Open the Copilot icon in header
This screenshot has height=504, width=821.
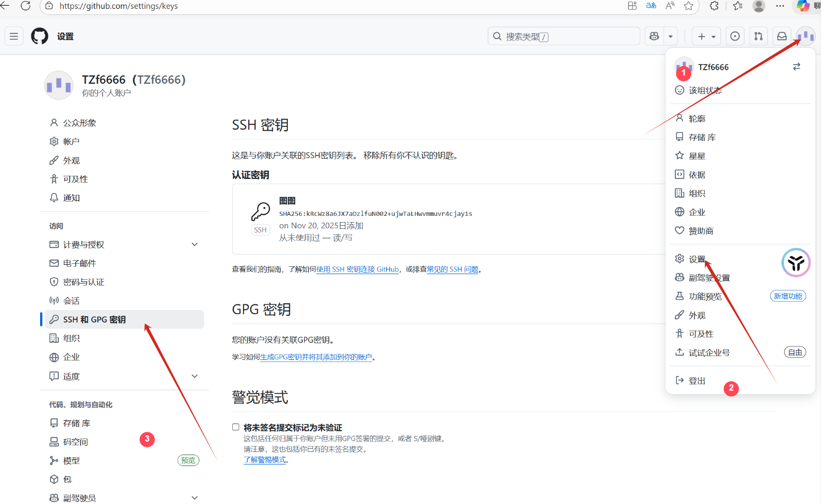[x=654, y=36]
